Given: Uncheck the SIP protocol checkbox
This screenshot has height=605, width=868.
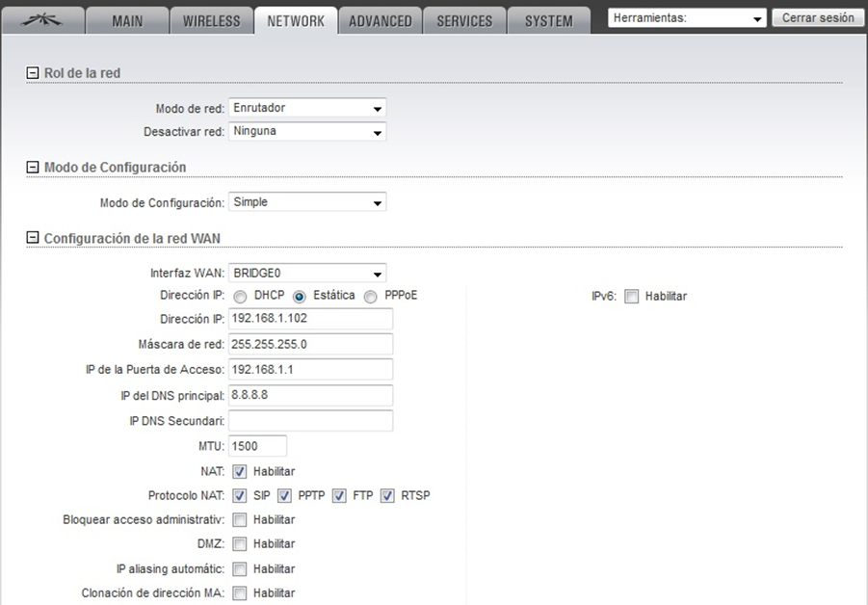Looking at the screenshot, I should tap(240, 496).
